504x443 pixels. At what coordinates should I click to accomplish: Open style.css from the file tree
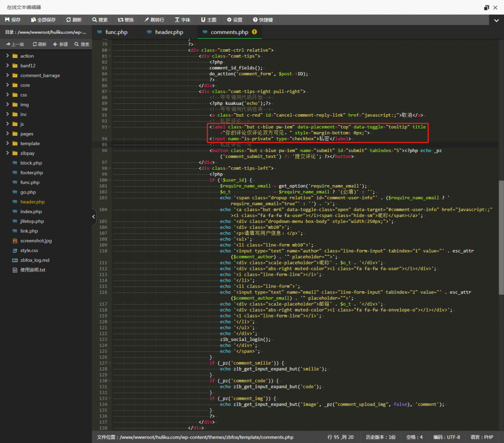29,251
